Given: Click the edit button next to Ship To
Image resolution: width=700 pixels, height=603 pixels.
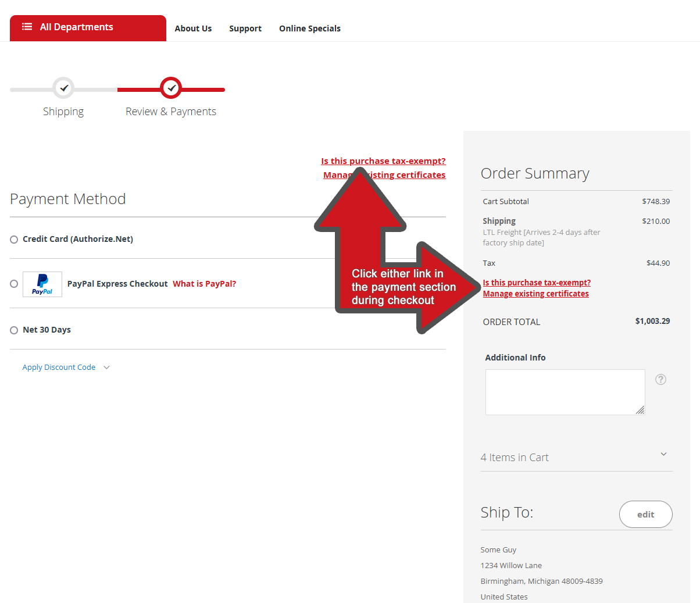Looking at the screenshot, I should tap(645, 515).
